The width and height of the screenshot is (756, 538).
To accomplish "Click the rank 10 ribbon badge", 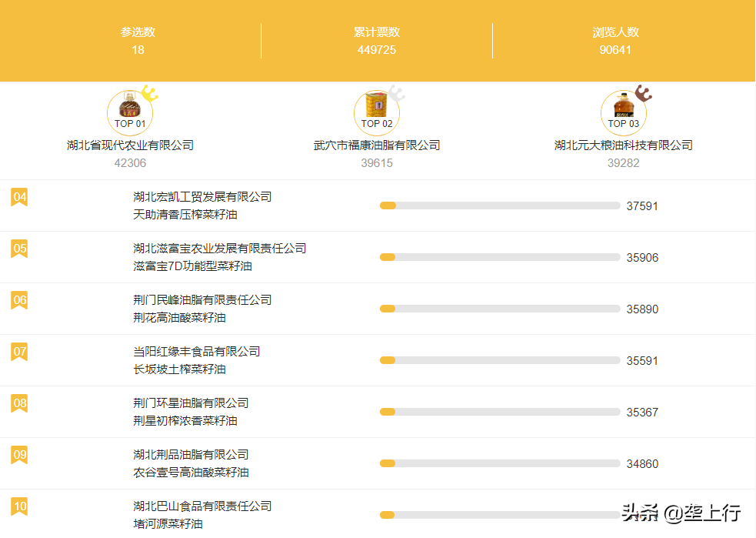I will tap(19, 506).
